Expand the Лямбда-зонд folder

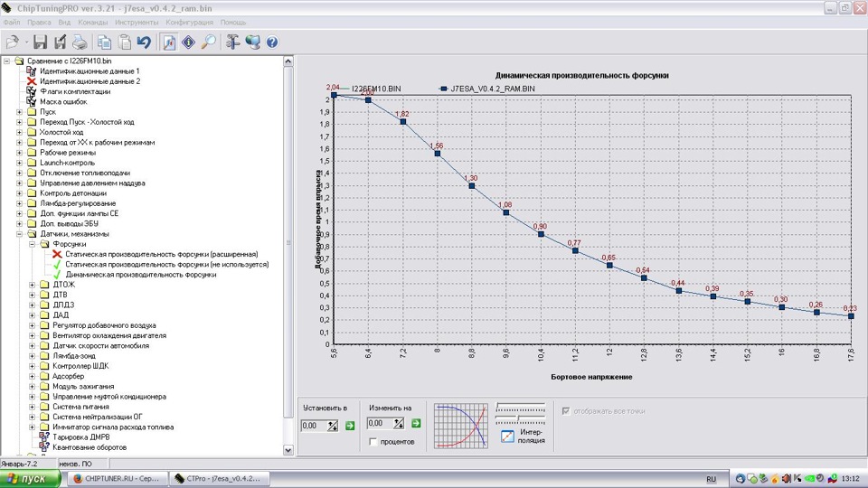(x=33, y=356)
